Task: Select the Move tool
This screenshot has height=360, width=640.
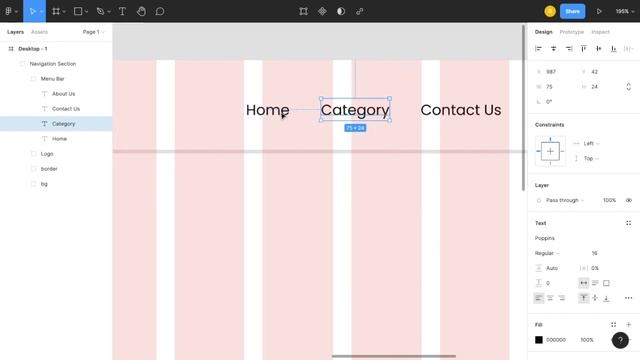Action: tap(32, 11)
